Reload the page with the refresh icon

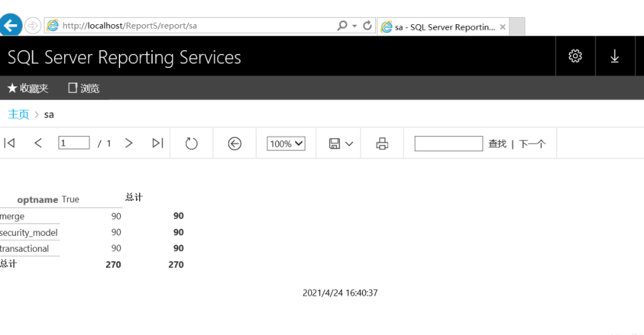[x=367, y=25]
